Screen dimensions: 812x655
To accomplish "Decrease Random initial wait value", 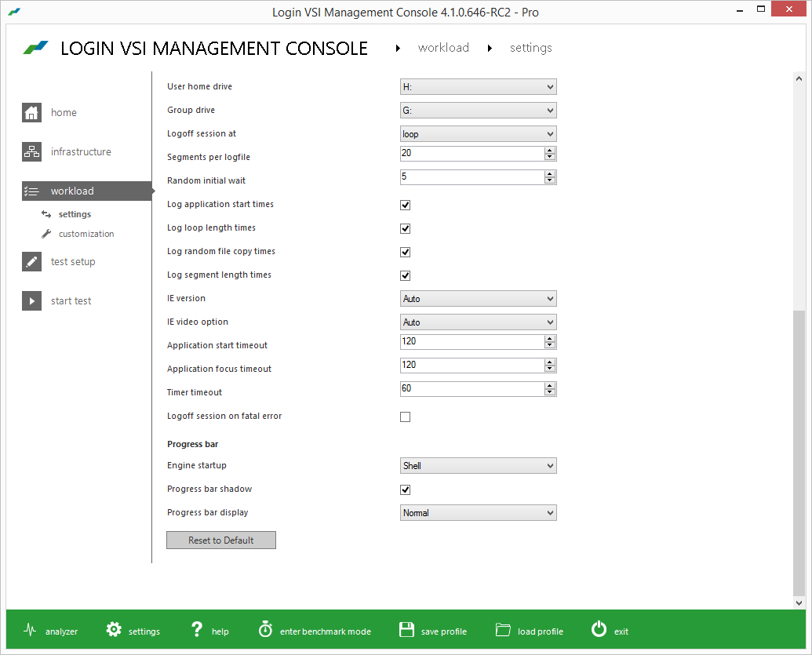I will click(x=550, y=180).
